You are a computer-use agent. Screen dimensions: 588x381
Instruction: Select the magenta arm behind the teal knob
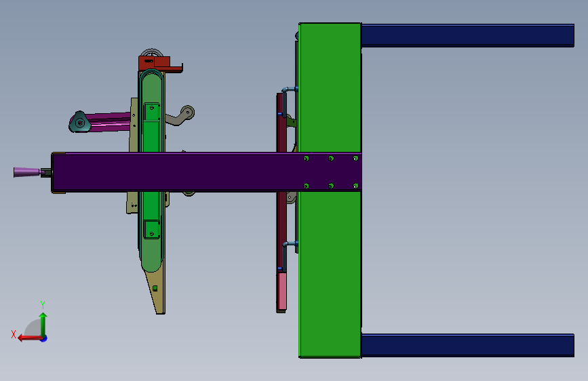[111, 122]
